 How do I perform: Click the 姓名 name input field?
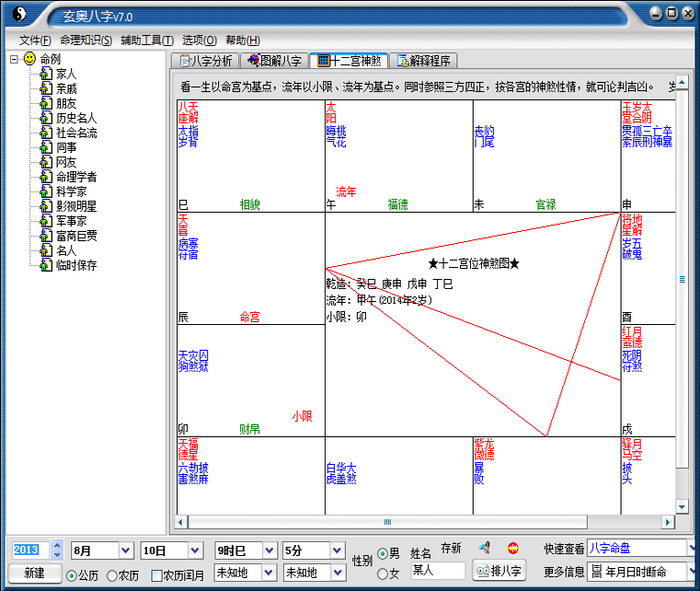[x=437, y=571]
